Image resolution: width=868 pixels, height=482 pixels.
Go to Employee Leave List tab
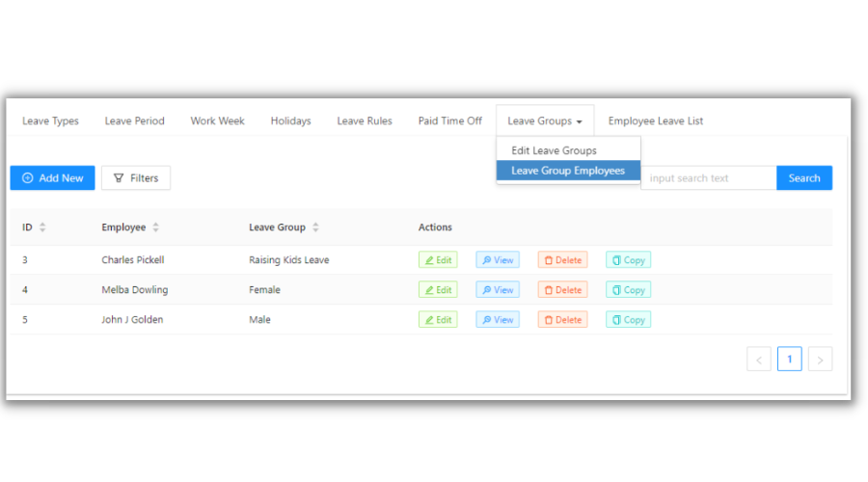[x=655, y=121]
